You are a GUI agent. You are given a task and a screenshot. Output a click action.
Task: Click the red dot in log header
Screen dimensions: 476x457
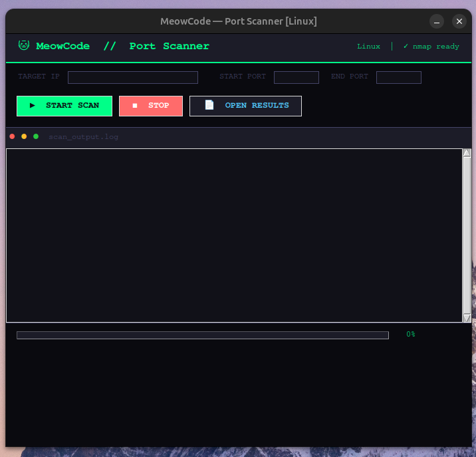(12, 136)
